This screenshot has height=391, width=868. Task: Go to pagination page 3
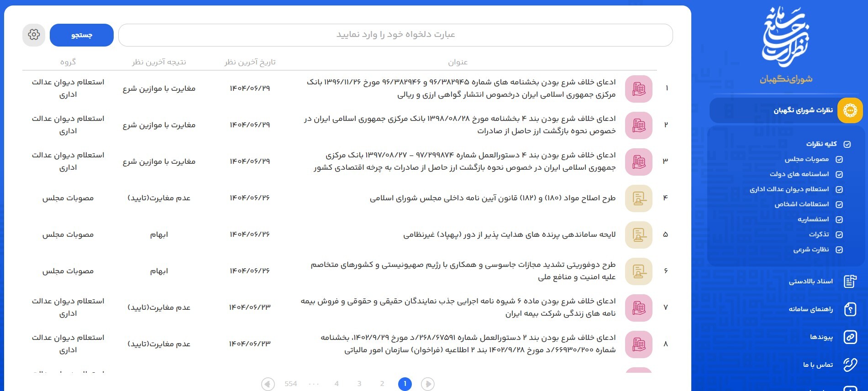point(359,384)
